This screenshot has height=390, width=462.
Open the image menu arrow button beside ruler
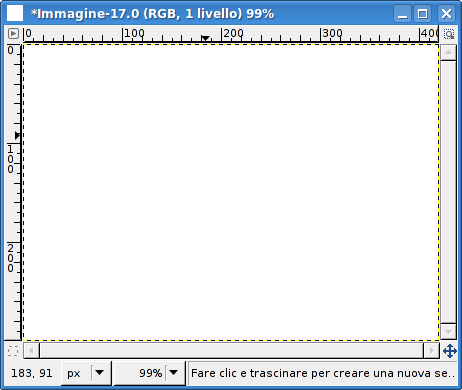click(13, 33)
